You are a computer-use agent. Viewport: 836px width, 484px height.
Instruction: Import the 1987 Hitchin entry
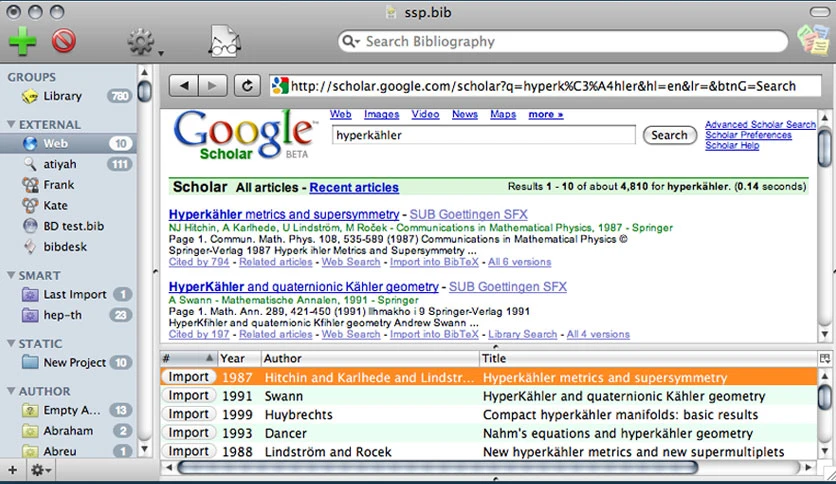pyautogui.click(x=188, y=377)
